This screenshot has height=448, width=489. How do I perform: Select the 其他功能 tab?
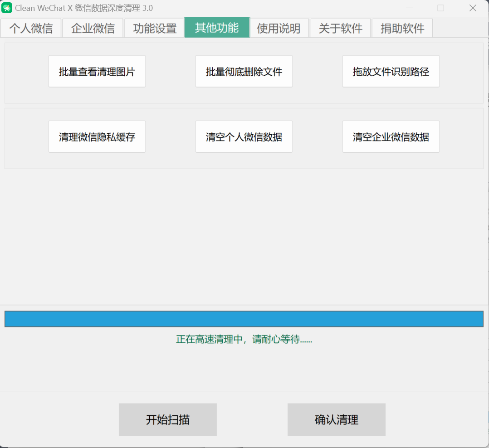[217, 28]
